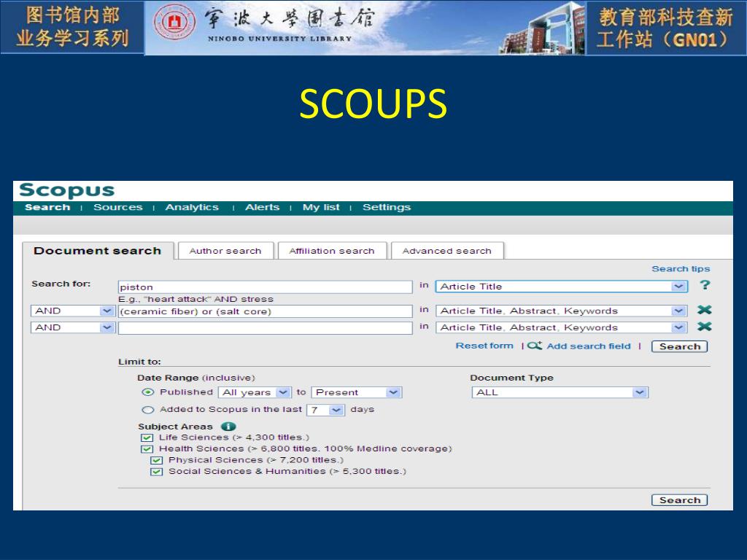
Task: Open the AND operator dropdown of the empty row
Action: tap(72, 327)
